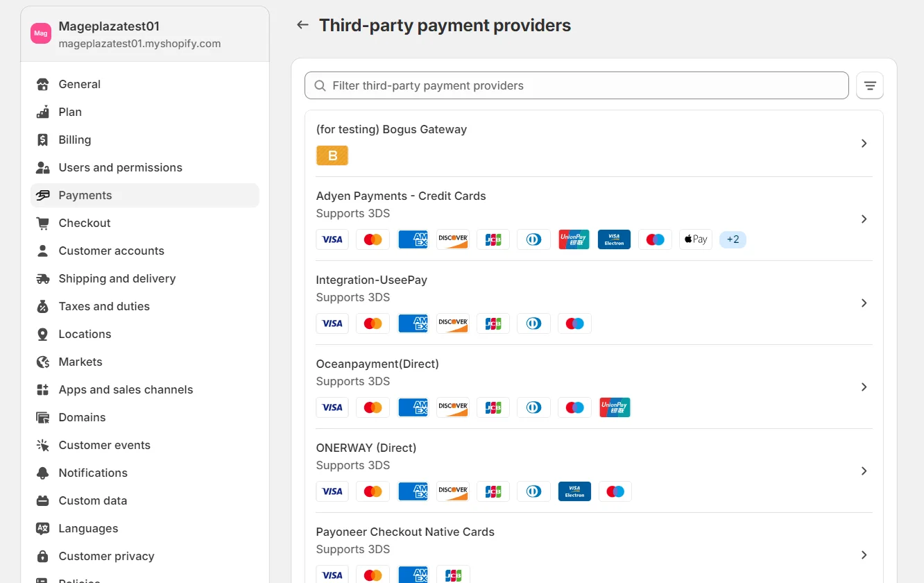This screenshot has width=924, height=583.
Task: Open Notifications via the bell icon
Action: (43, 473)
